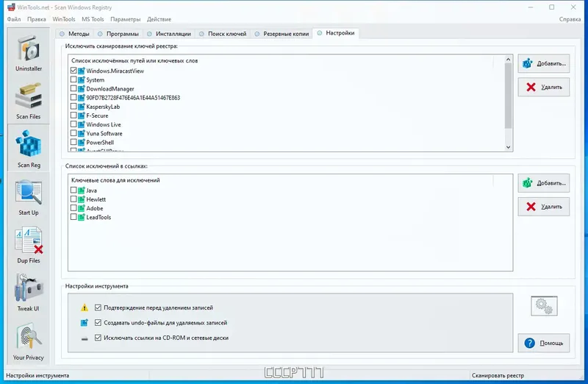
Task: Click registry icon beside DownloadManager
Action: 82,88
